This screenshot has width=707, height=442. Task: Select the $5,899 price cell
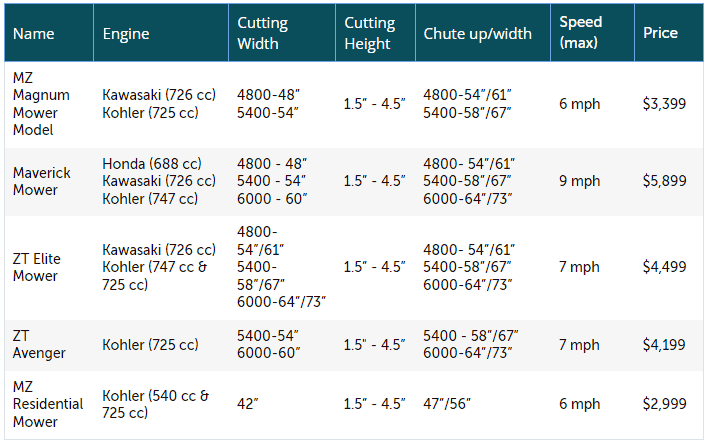[665, 181]
